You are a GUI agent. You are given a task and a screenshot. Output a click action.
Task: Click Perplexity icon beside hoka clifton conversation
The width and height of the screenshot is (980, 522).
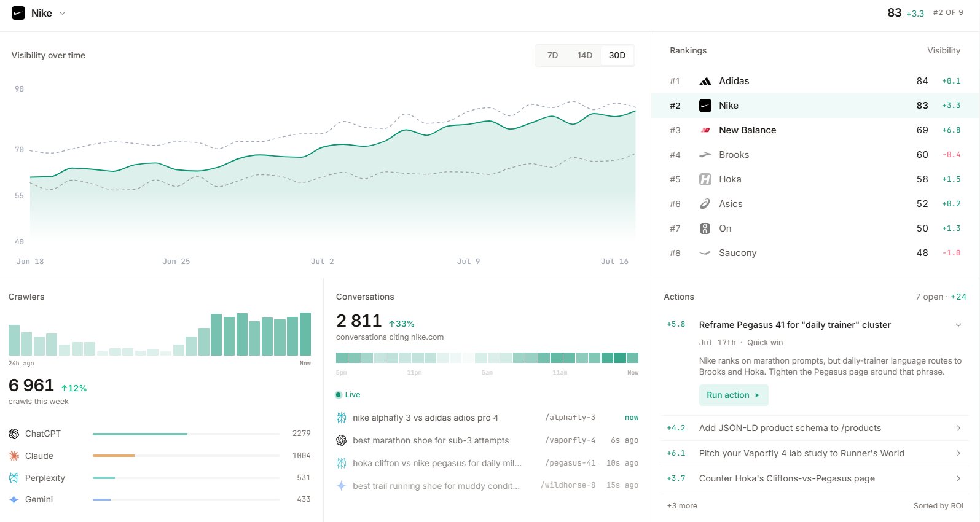coord(341,463)
